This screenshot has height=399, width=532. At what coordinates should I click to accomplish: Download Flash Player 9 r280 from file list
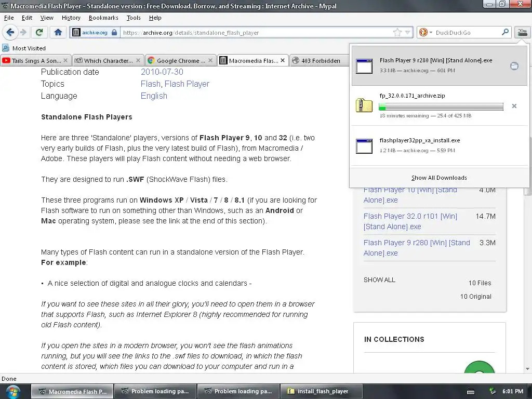(x=417, y=248)
